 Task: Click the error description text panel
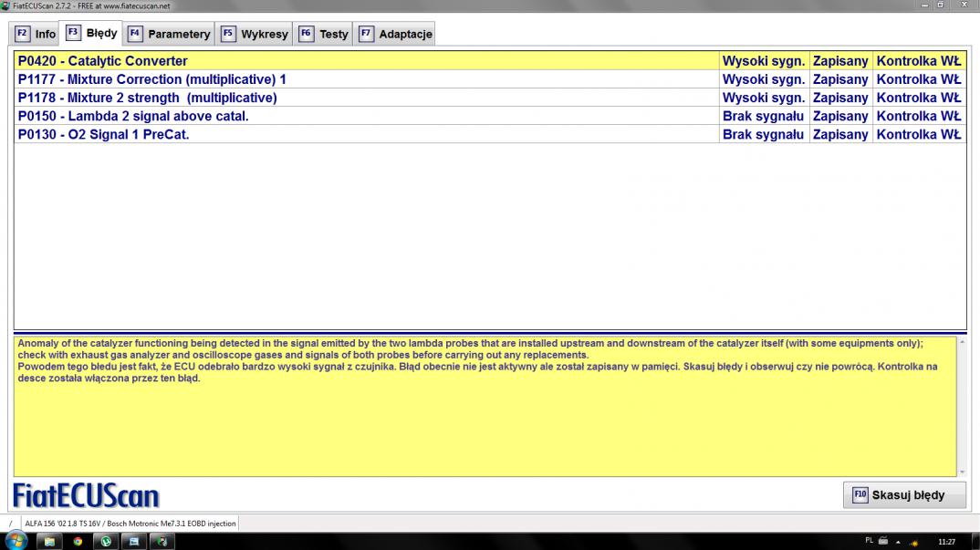485,406
